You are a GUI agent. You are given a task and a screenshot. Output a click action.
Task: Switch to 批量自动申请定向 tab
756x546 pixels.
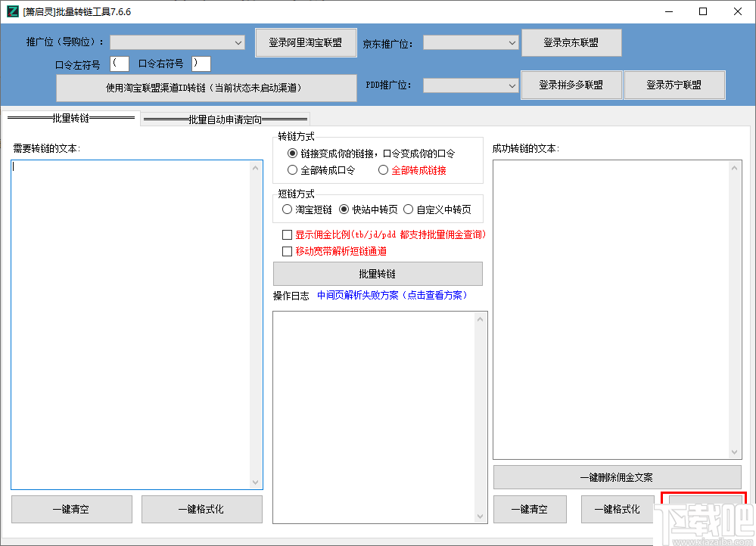(225, 118)
